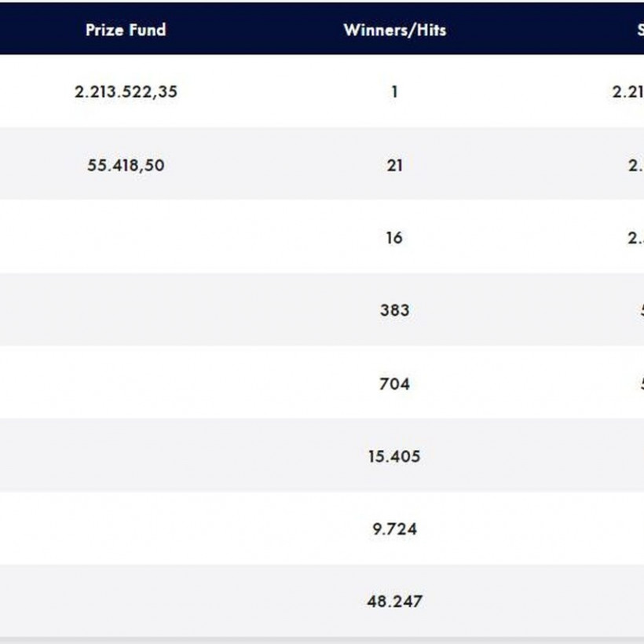The height and width of the screenshot is (644, 644).
Task: Click the 383 winners cell
Action: pos(394,310)
